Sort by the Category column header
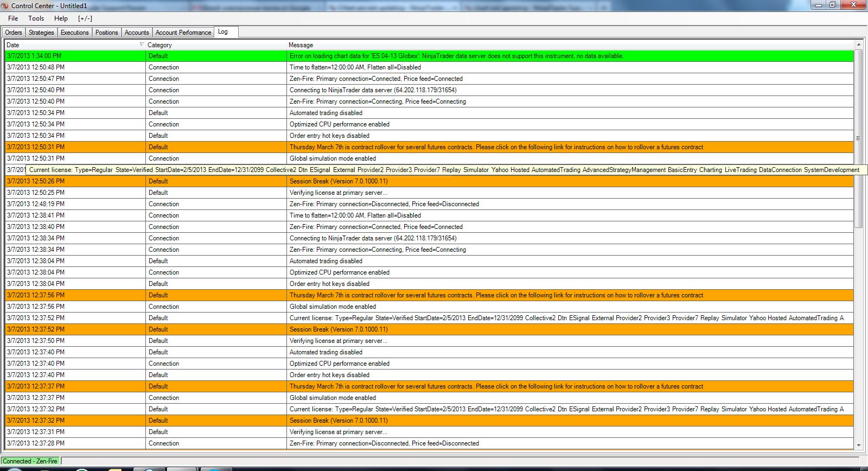The height and width of the screenshot is (471, 868). point(216,45)
